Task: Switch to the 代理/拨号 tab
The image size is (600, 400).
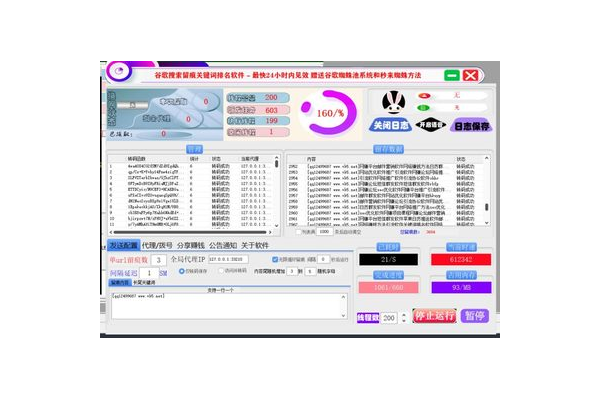Action: [157, 244]
